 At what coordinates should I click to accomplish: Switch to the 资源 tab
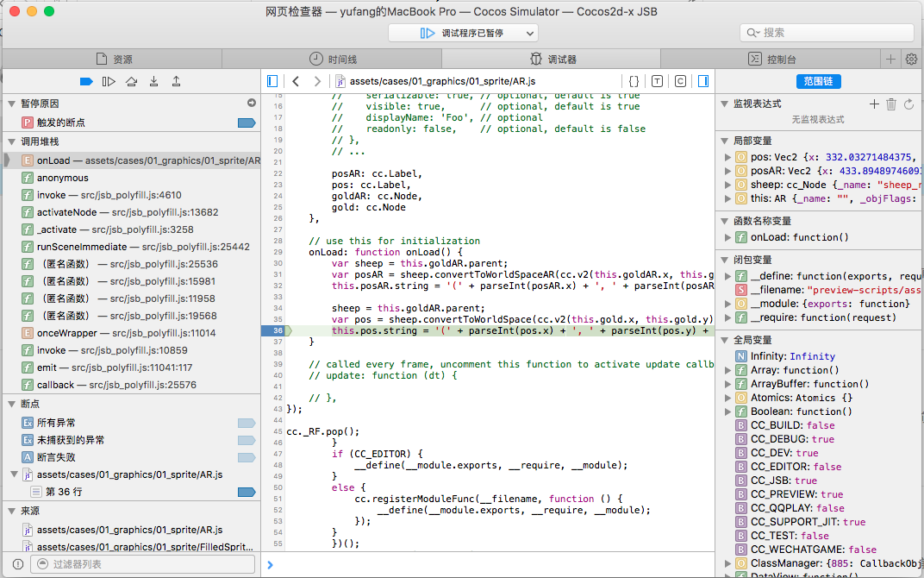pos(113,59)
